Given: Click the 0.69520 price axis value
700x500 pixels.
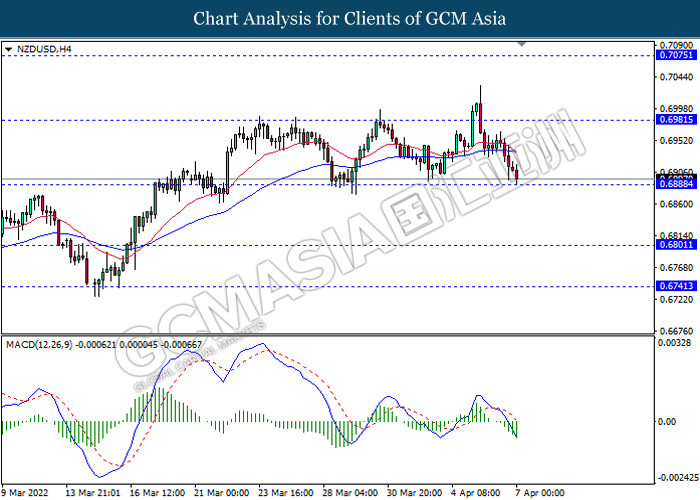Looking at the screenshot, I should [677, 141].
